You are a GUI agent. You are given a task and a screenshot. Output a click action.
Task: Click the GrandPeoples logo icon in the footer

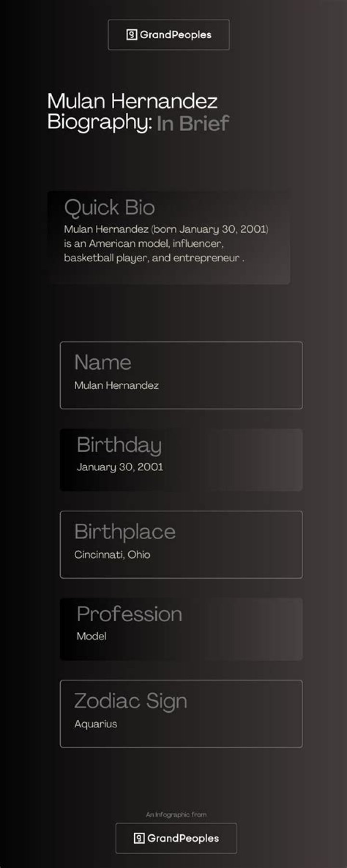(139, 838)
